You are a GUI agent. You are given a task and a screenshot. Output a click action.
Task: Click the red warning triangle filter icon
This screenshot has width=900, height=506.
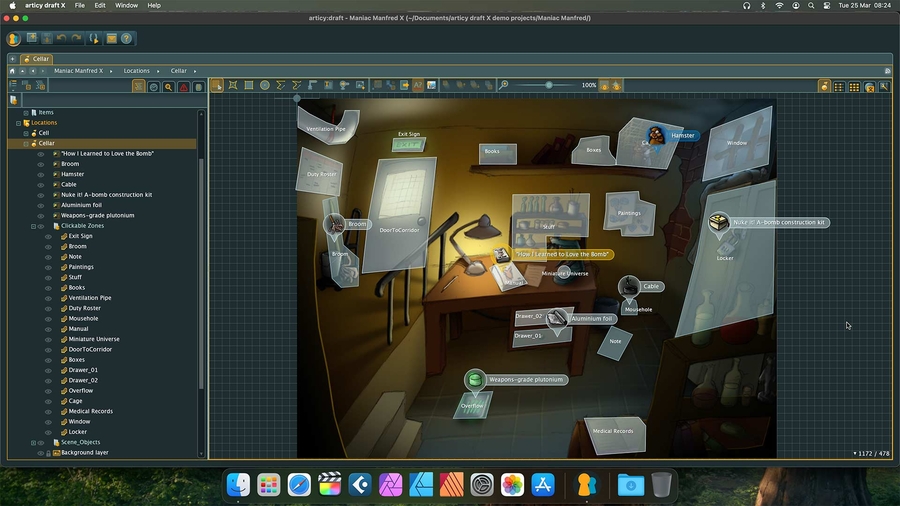click(x=183, y=87)
